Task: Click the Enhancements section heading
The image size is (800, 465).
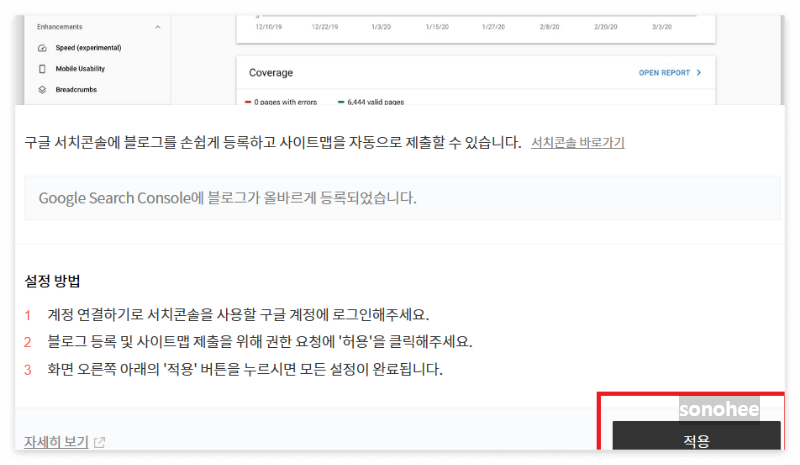Action: pyautogui.click(x=60, y=27)
